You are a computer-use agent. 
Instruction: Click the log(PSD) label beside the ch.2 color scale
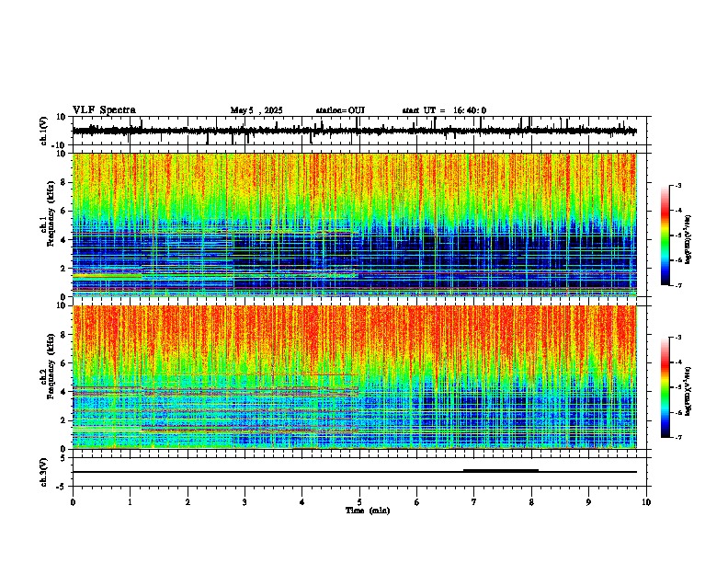click(688, 391)
